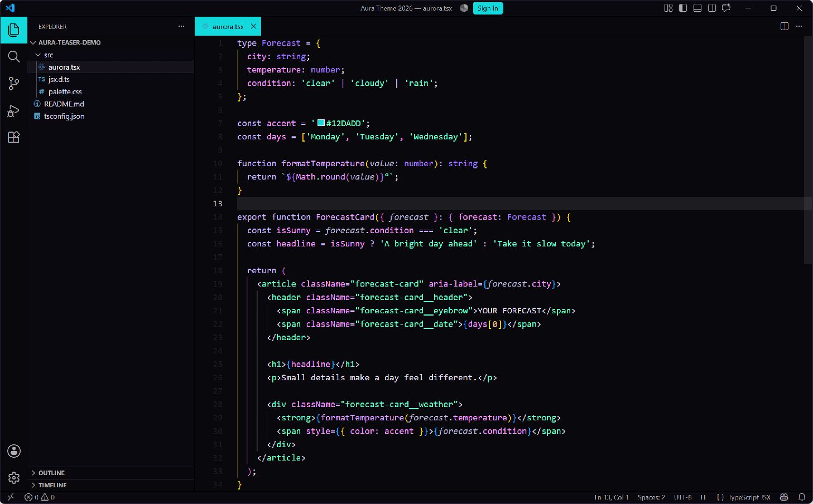Open the remote window indicator
Screen dimensions: 813x504
[x=11, y=497]
